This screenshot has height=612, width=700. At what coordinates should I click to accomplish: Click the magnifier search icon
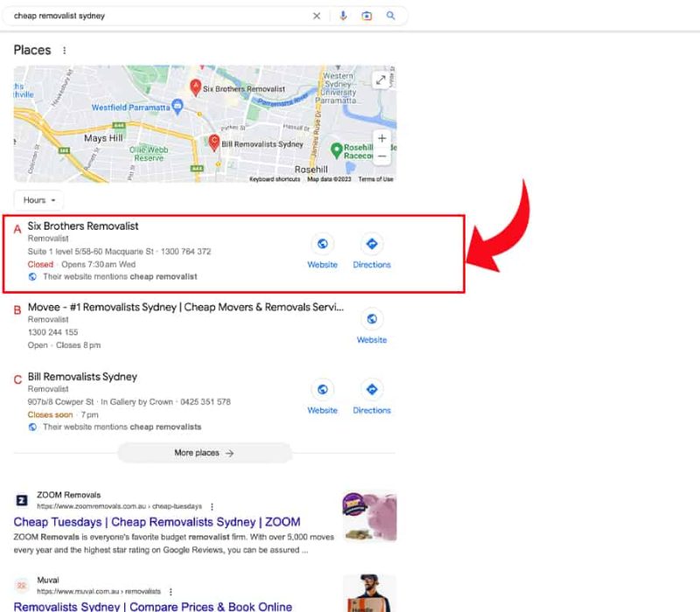tap(391, 16)
